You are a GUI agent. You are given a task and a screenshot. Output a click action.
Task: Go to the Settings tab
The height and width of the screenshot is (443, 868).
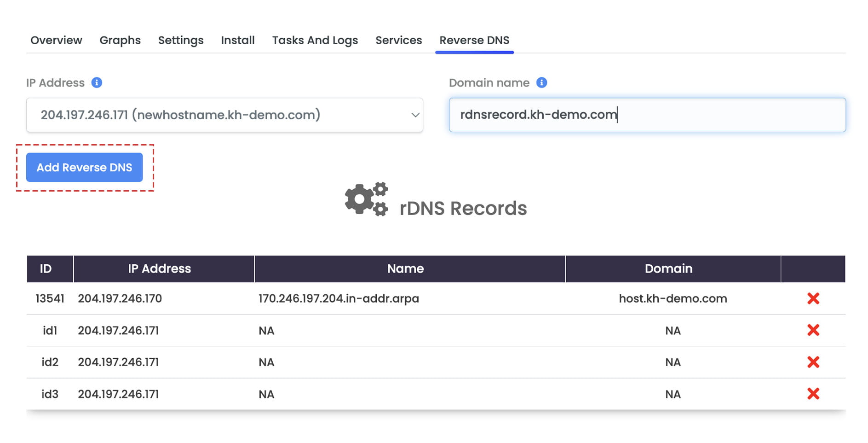(181, 41)
